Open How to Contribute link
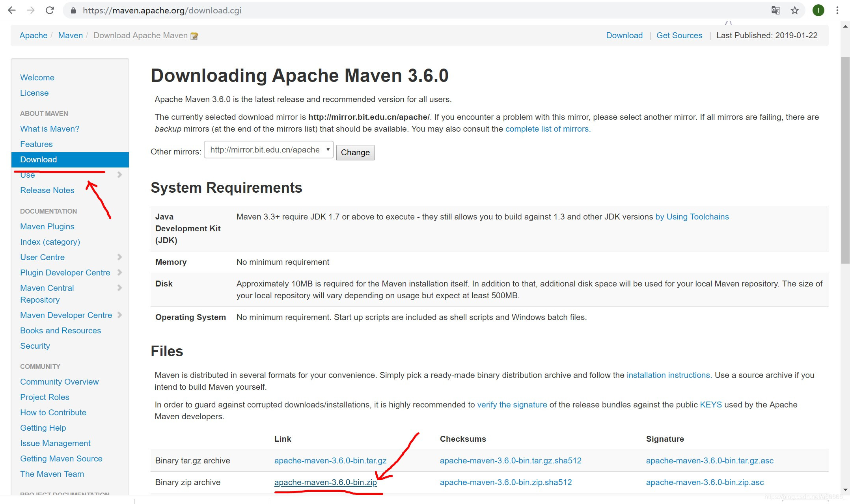Screen dimensions: 850x504 53,413
